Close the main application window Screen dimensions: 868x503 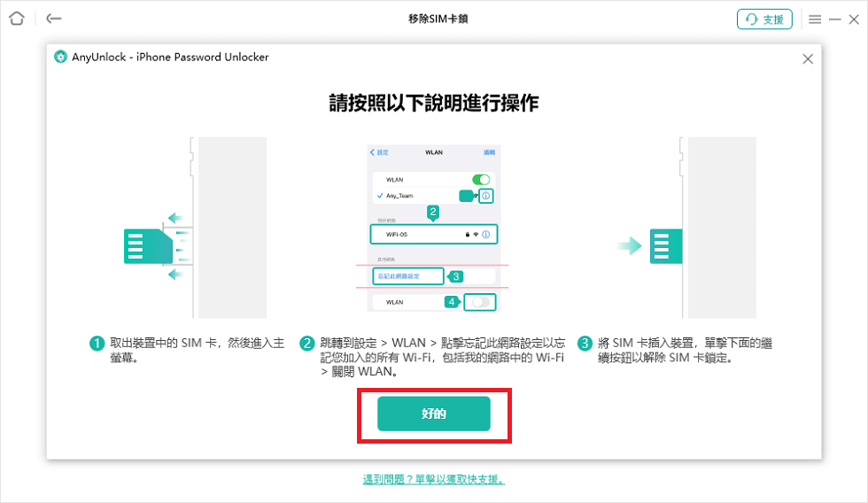pyautogui.click(x=854, y=19)
